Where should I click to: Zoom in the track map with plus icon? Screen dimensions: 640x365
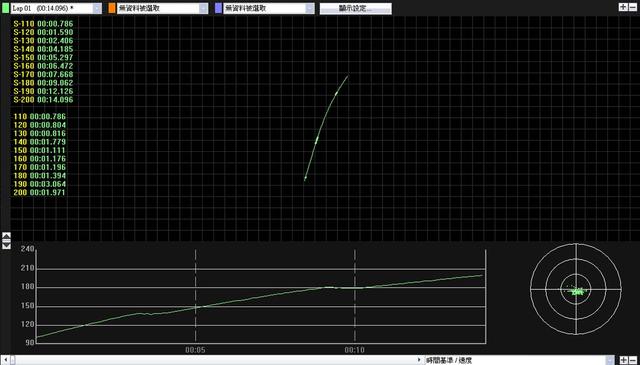[623, 7]
